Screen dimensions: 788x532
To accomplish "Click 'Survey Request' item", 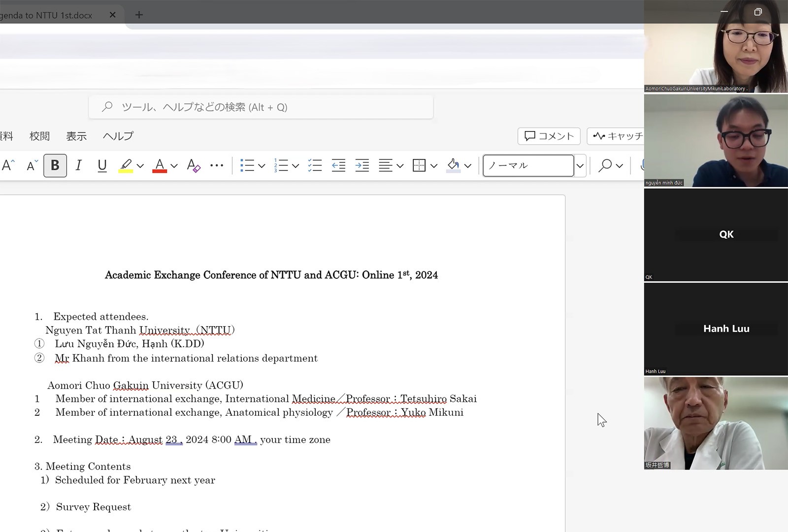I will click(x=94, y=507).
